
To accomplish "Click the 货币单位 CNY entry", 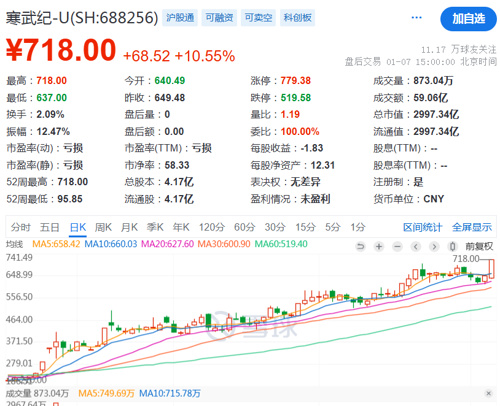I will coord(409,199).
